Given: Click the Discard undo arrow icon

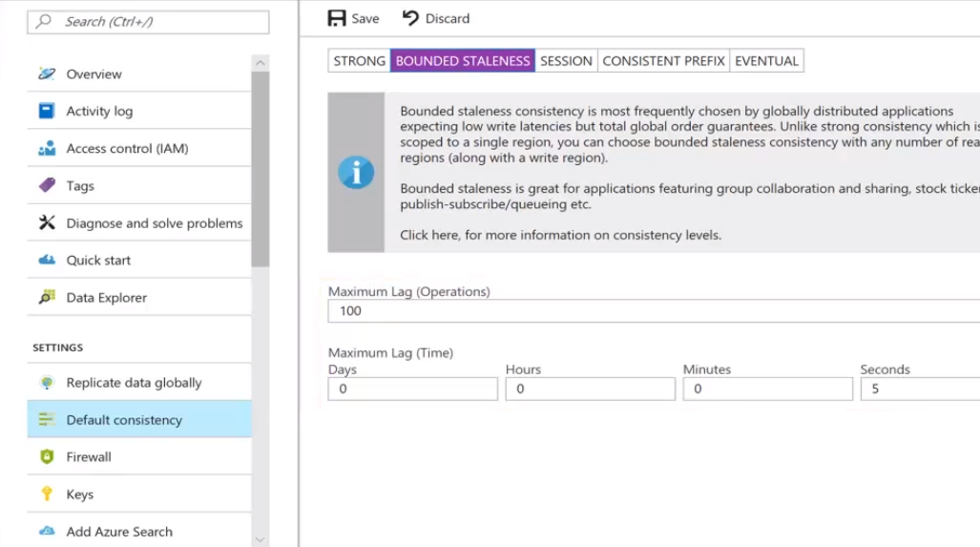Looking at the screenshot, I should (410, 18).
